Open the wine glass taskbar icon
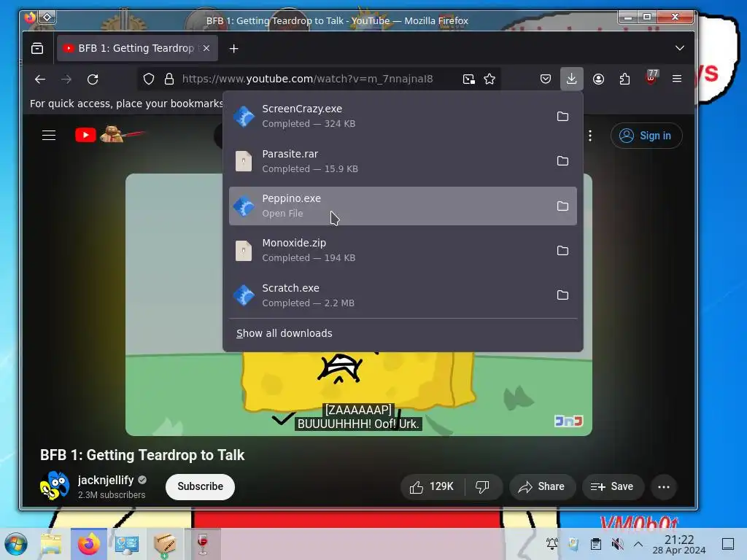This screenshot has width=747, height=560. click(203, 543)
